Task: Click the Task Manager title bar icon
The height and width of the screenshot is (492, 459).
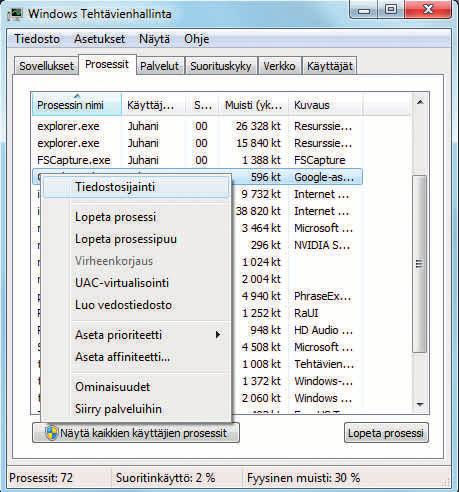Action: click(15, 13)
